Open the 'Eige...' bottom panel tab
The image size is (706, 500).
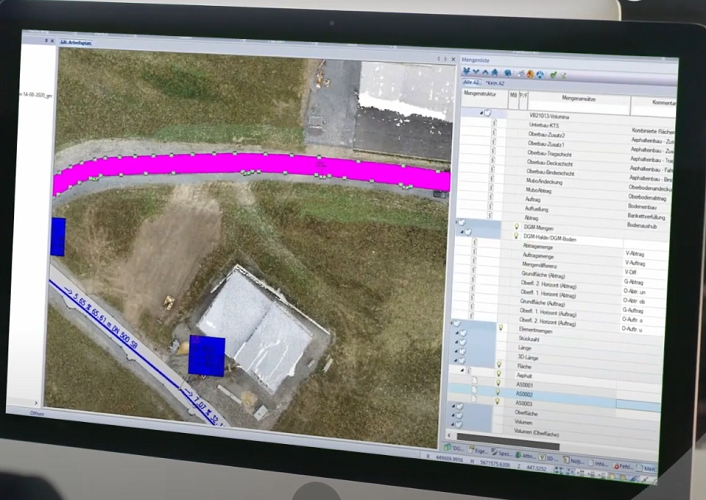point(478,450)
